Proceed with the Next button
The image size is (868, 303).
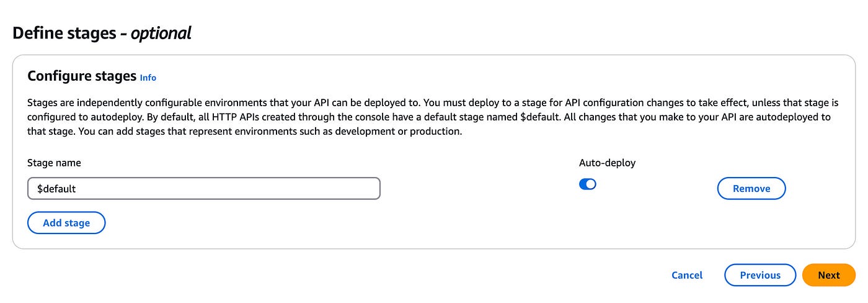pyautogui.click(x=829, y=275)
